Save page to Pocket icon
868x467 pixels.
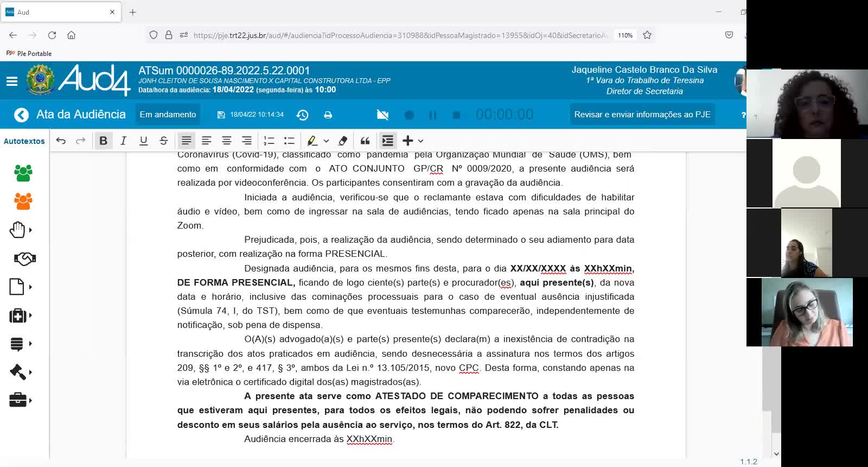pyautogui.click(x=729, y=35)
